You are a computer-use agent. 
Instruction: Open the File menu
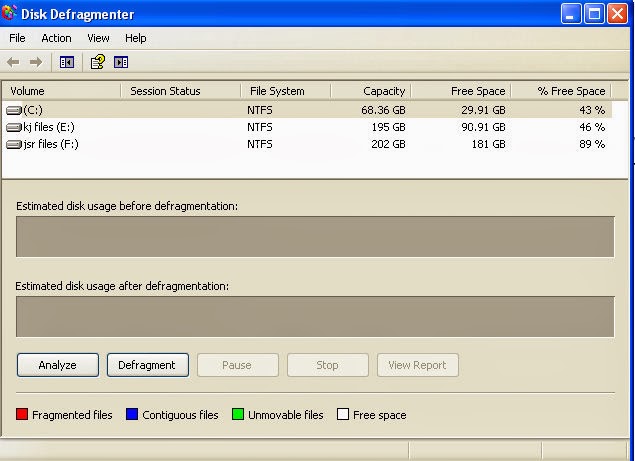point(17,38)
